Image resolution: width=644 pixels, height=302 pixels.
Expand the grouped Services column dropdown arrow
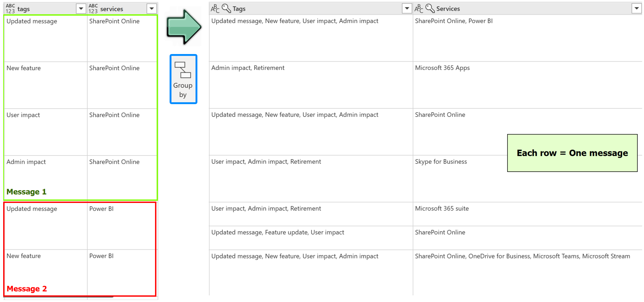pos(636,9)
